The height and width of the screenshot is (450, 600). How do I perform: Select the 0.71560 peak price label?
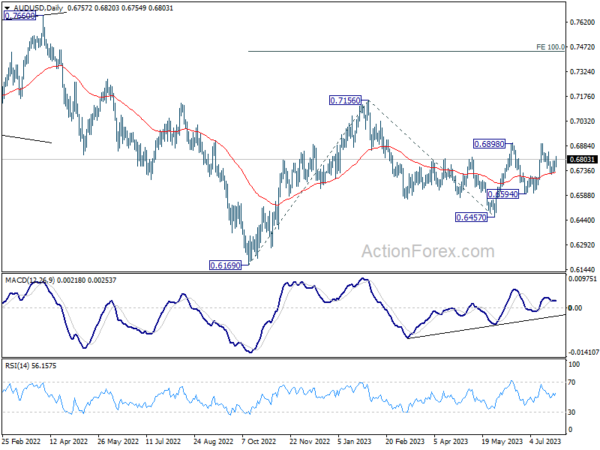click(345, 101)
